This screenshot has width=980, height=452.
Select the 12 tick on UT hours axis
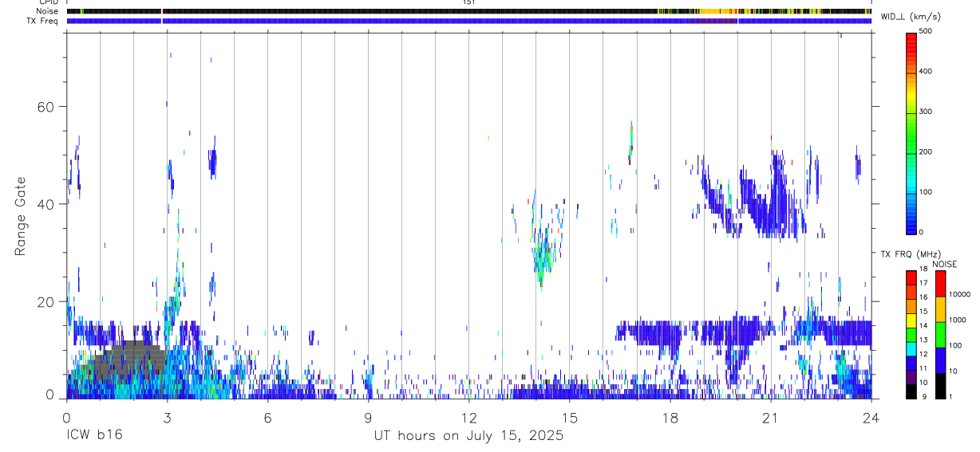tap(468, 417)
